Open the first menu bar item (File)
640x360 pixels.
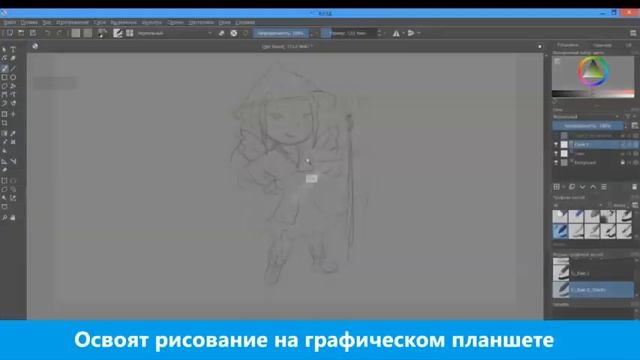(10, 22)
